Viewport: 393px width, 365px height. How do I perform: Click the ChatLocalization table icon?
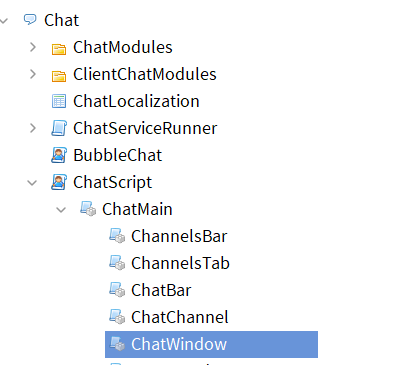(x=59, y=101)
